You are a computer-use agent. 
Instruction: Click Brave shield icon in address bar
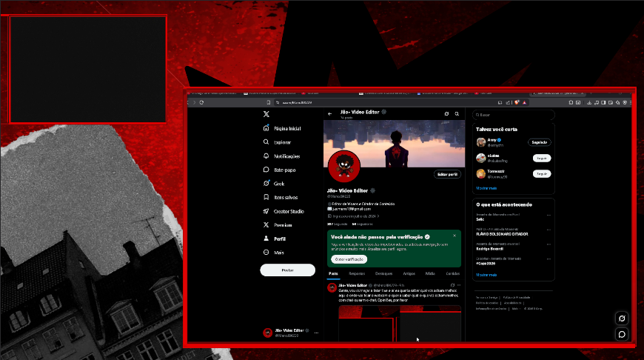coord(517,102)
